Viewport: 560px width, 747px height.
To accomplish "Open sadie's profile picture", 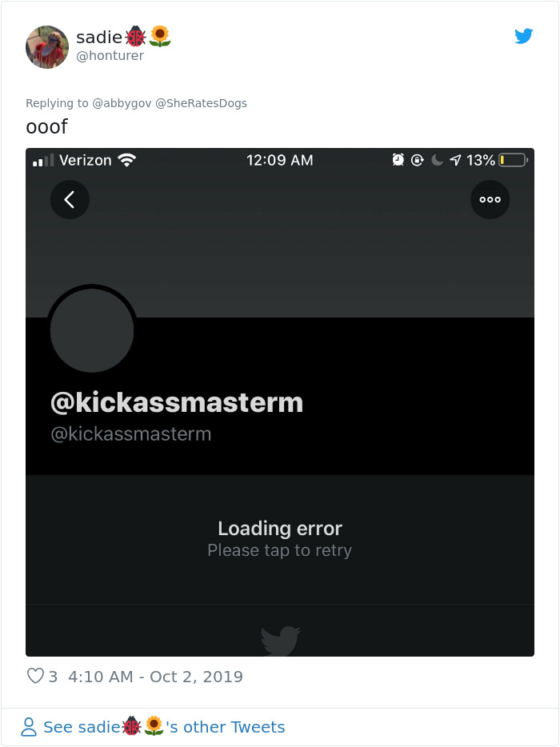I will (x=46, y=47).
